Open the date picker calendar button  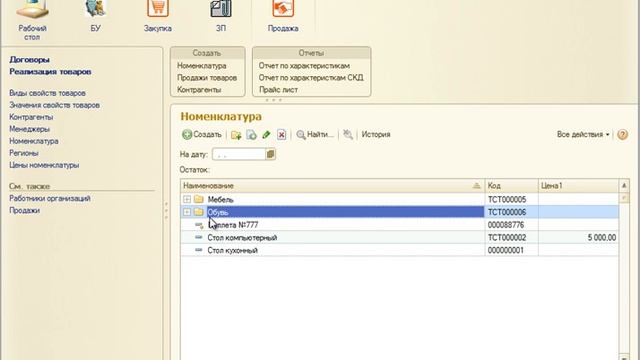[270, 154]
